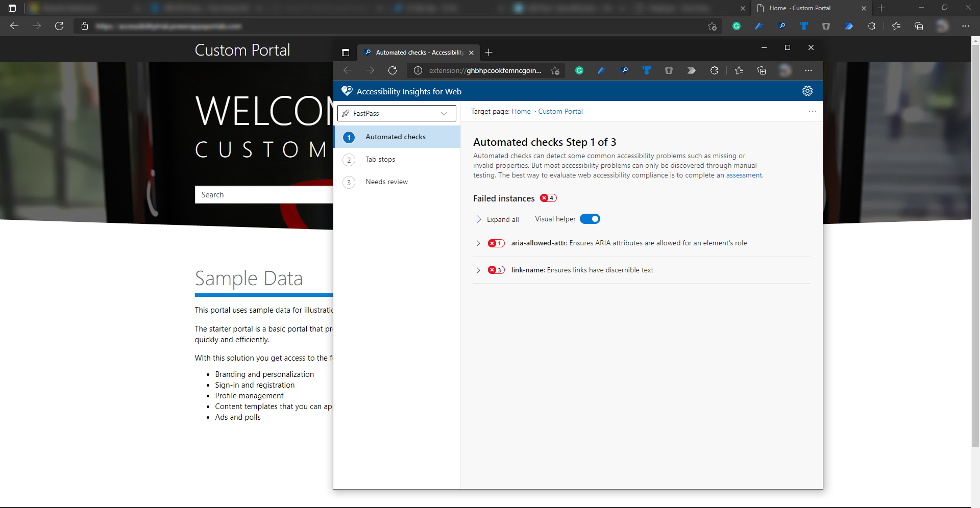Expand all failed instances
The height and width of the screenshot is (508, 980).
coord(497,219)
